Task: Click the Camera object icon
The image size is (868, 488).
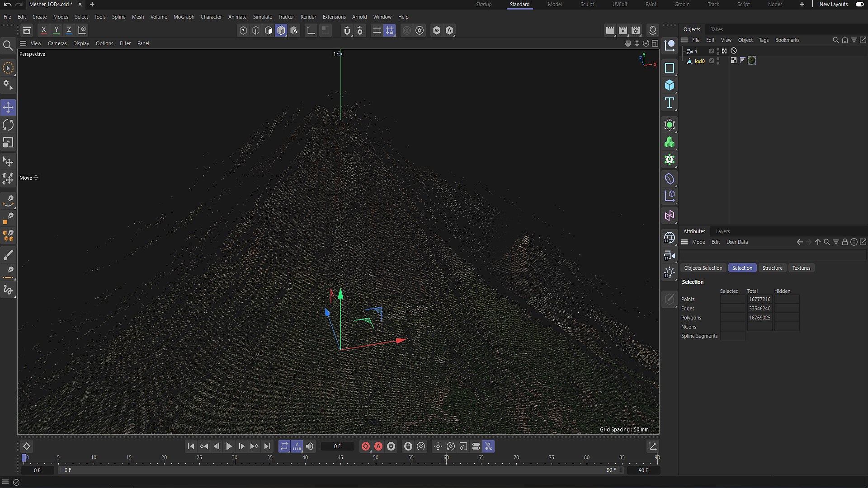Action: 670,255
